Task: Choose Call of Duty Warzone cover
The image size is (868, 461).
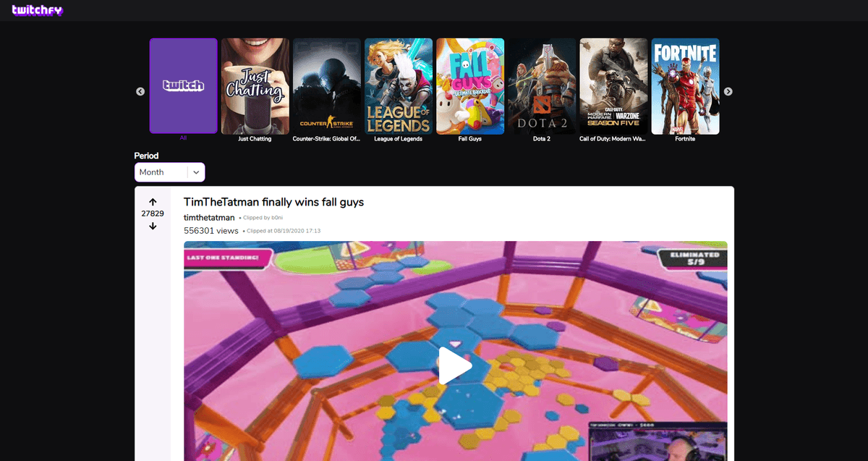Action: 613,86
